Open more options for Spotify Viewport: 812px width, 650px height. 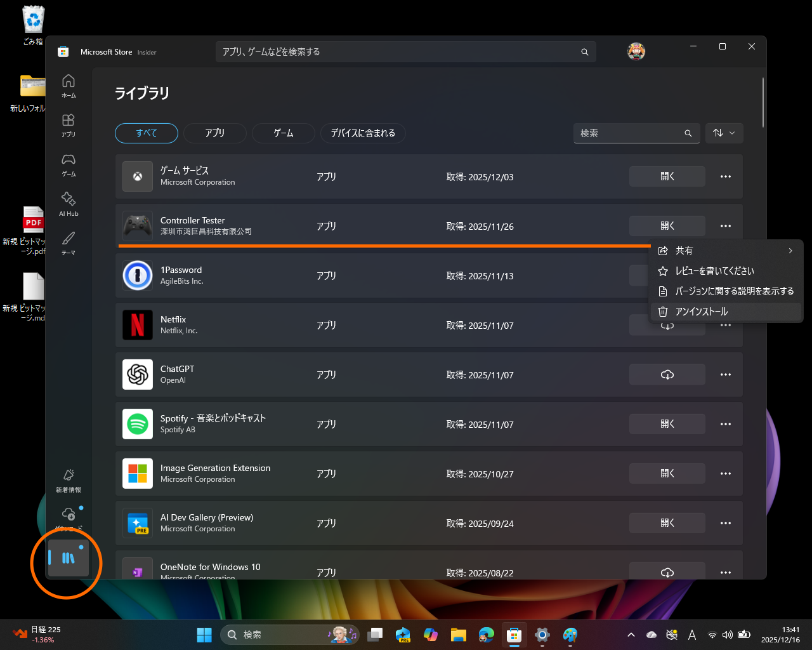pos(726,424)
